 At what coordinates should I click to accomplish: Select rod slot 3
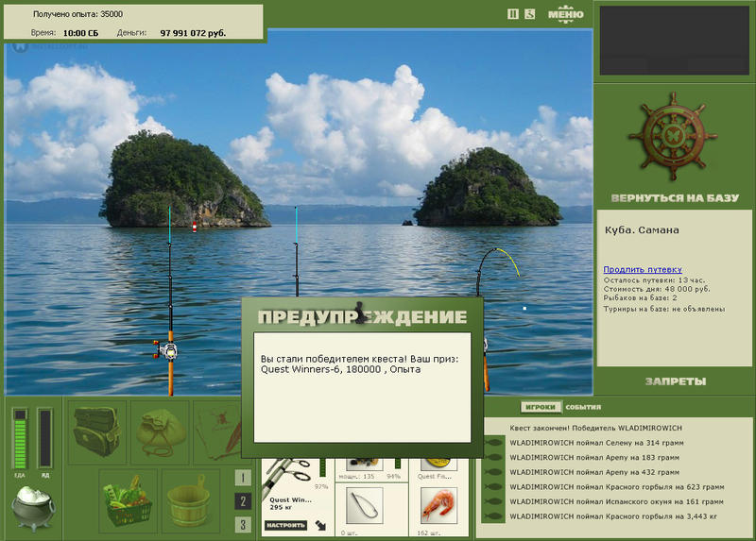[x=243, y=525]
